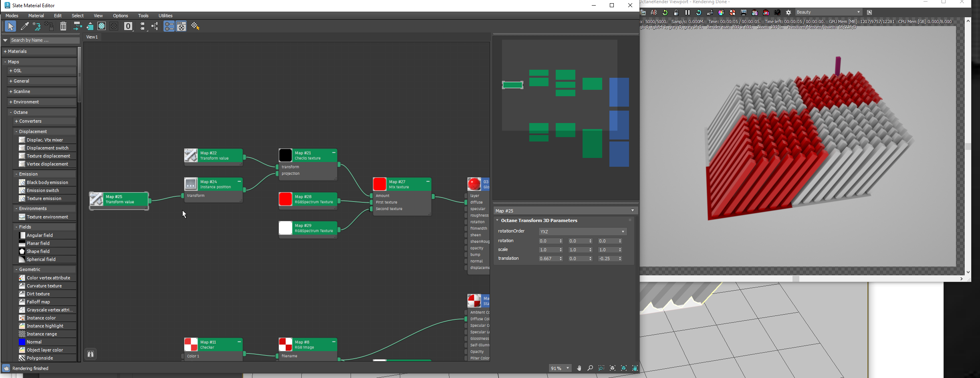
Task: Select Black body emission map entry
Action: point(47,182)
